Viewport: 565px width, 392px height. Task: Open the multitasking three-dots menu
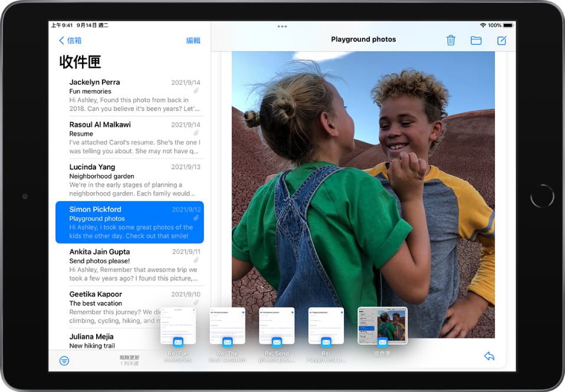[x=282, y=27]
